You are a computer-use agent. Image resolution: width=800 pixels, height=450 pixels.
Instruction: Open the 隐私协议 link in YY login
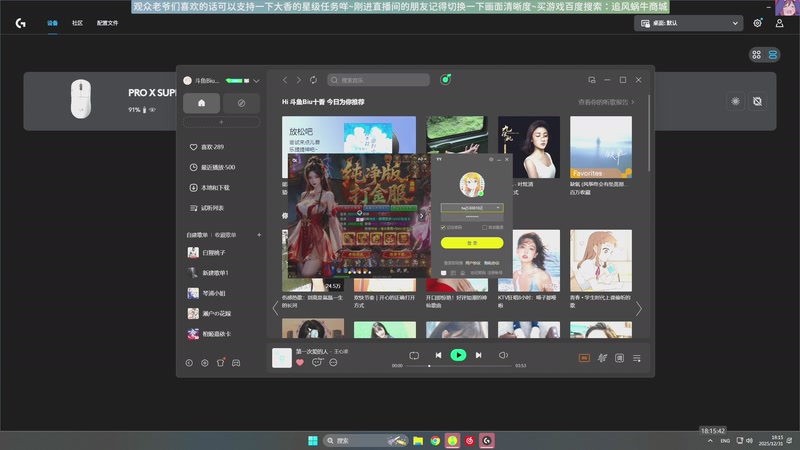(491, 263)
